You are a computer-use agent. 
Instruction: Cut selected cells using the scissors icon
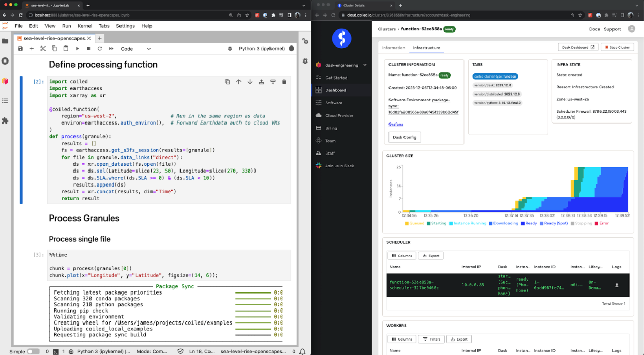43,48
